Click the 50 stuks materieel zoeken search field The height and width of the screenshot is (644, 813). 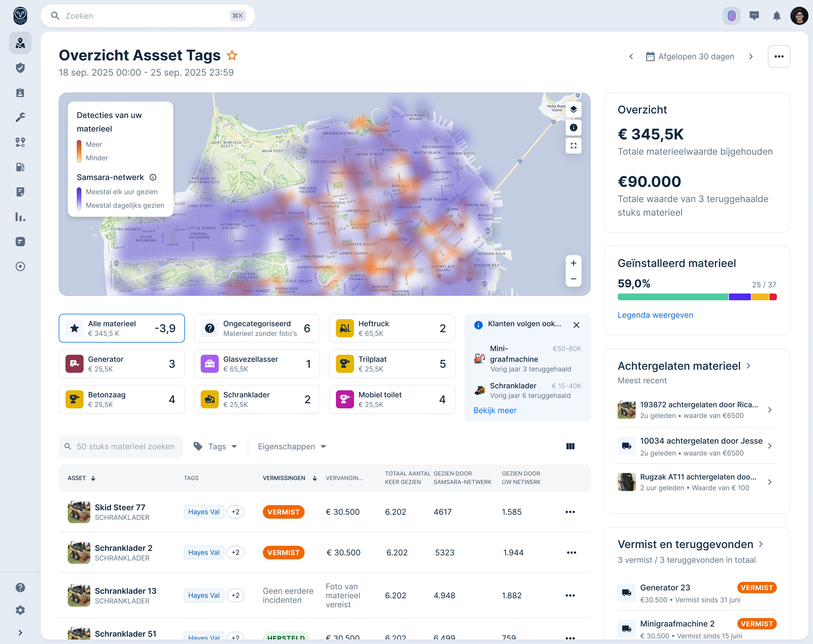click(120, 446)
